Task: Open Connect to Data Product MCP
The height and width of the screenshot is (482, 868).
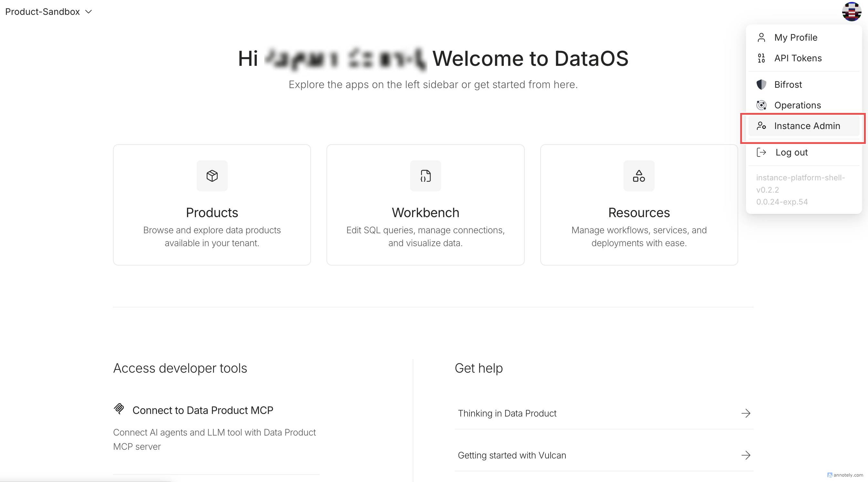Action: tap(202, 410)
